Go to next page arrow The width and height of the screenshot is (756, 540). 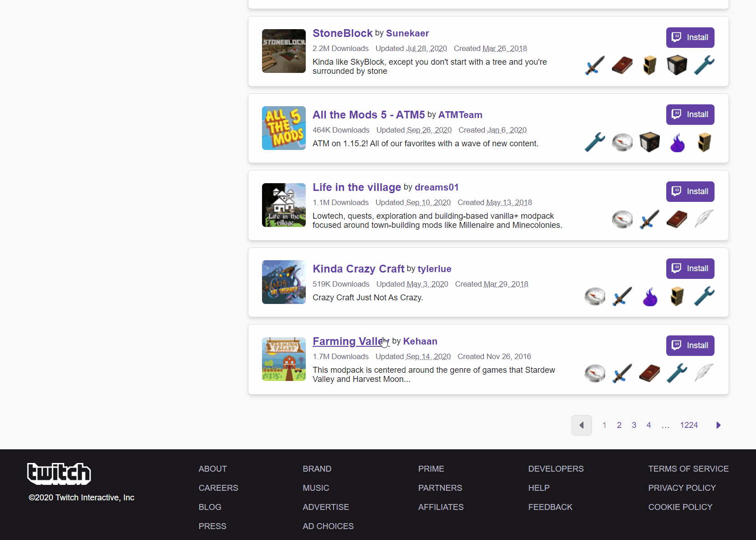(x=718, y=425)
